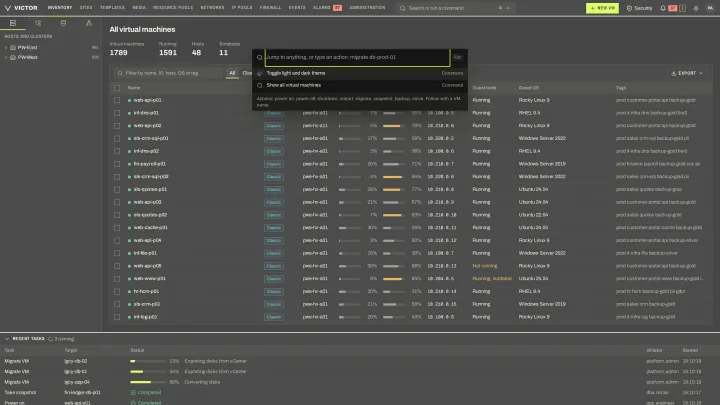Check the box for web-api-p01
Viewport: 720px width, 405px height.
[x=117, y=100]
